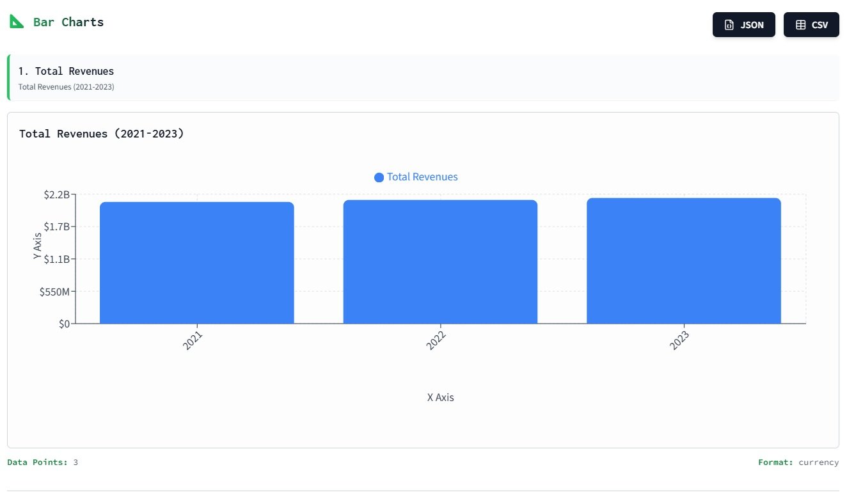Toggle the Total Revenues legend label
Viewport: 847px width, 504px height.
[x=422, y=177]
